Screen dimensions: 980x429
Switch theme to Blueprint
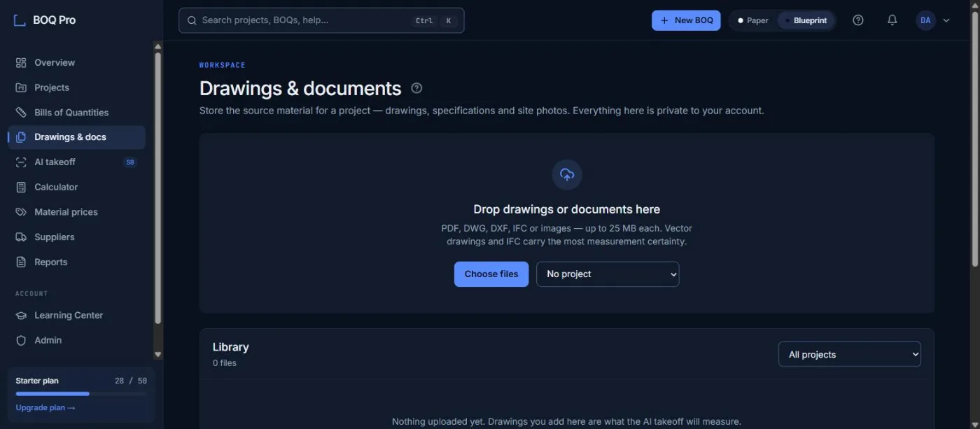806,20
